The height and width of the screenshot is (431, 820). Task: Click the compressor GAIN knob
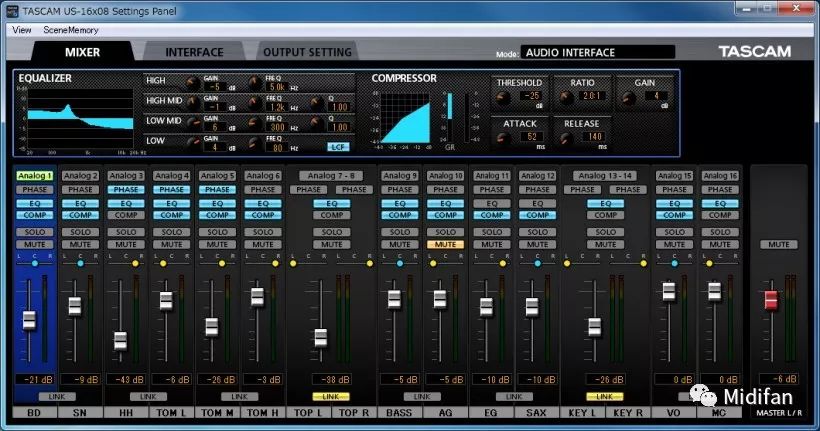pyautogui.click(x=628, y=98)
